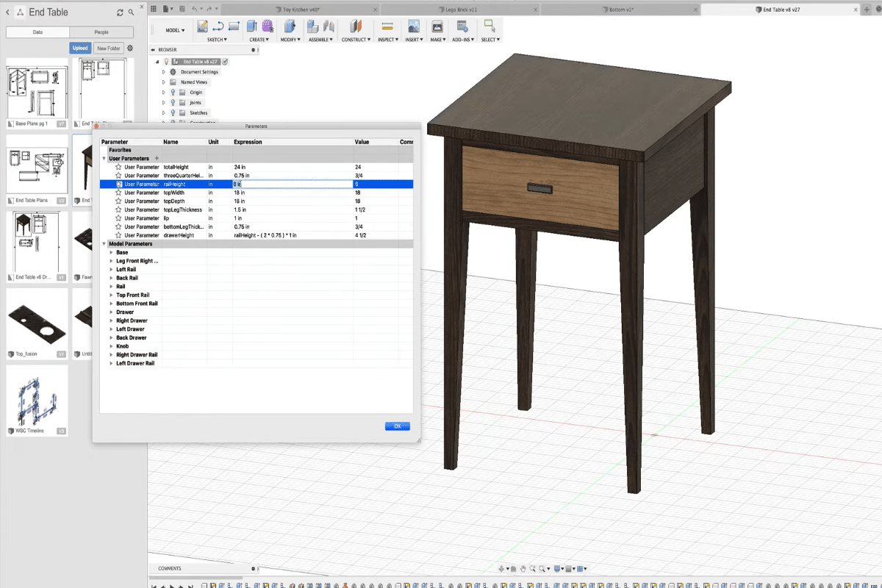Click the Measure icon above Inspect

point(387,26)
